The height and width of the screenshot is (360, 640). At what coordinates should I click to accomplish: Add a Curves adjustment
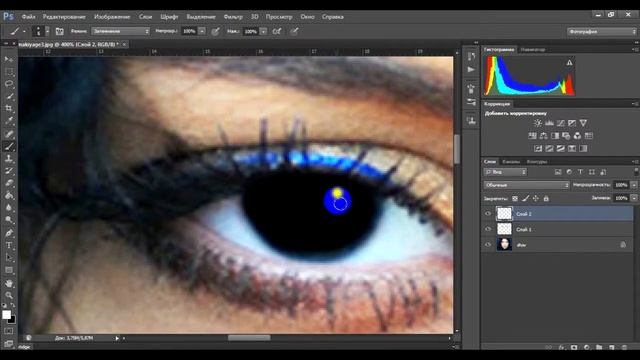point(561,123)
